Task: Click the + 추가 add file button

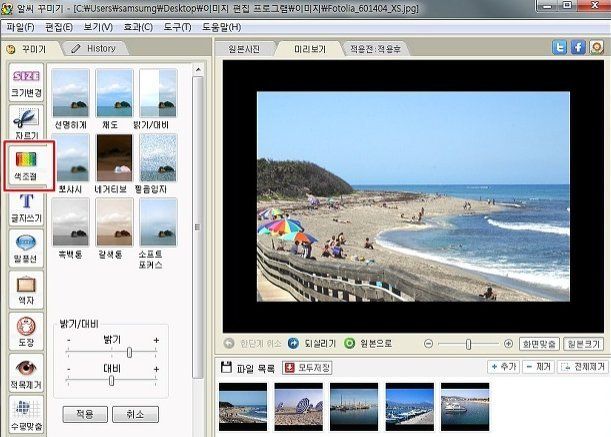Action: pyautogui.click(x=503, y=367)
